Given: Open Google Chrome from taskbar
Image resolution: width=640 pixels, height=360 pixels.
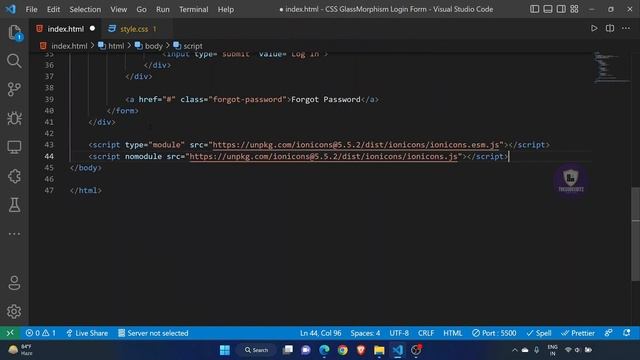Looking at the screenshot, I should tap(343, 350).
